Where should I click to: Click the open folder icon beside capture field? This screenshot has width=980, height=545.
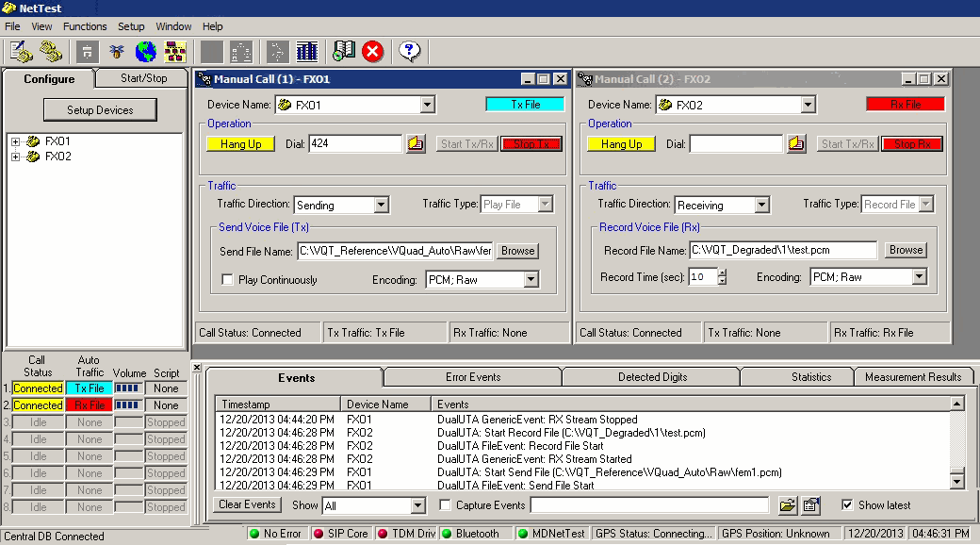(788, 505)
